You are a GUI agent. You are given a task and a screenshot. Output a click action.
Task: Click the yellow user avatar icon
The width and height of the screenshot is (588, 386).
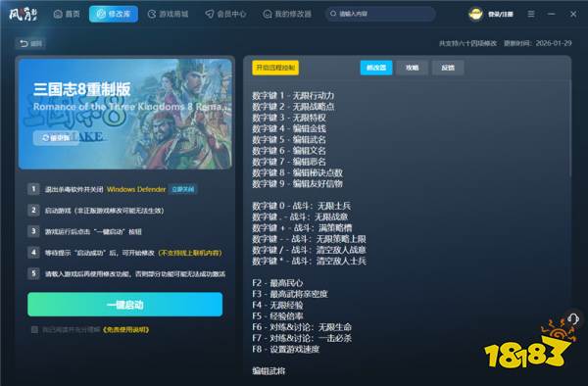[475, 15]
